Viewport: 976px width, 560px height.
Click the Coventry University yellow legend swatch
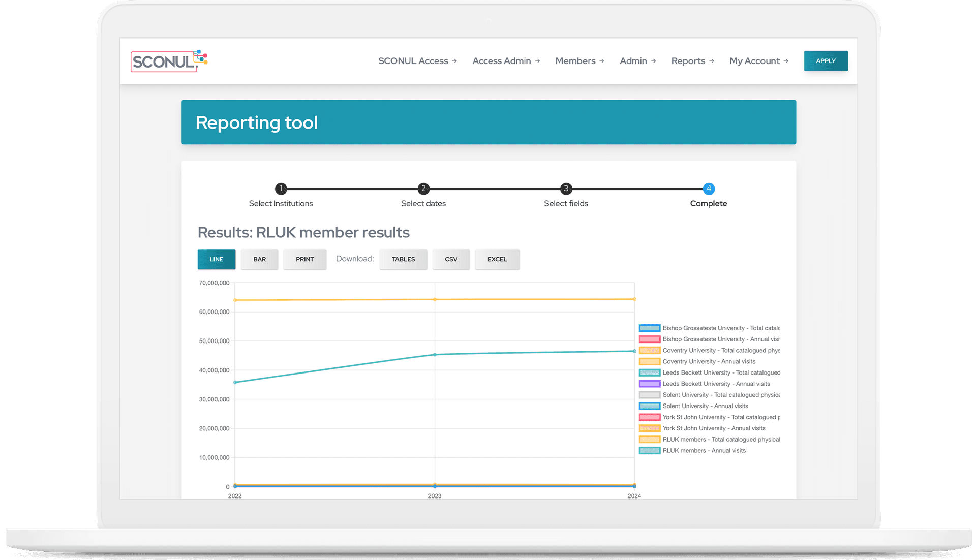649,361
